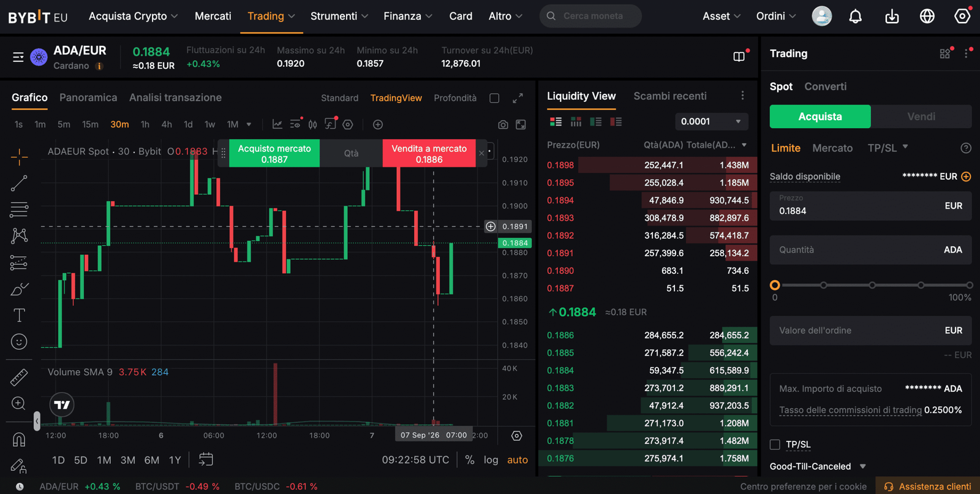Switch chart to Standard view
Viewport: 980px width, 494px height.
340,98
